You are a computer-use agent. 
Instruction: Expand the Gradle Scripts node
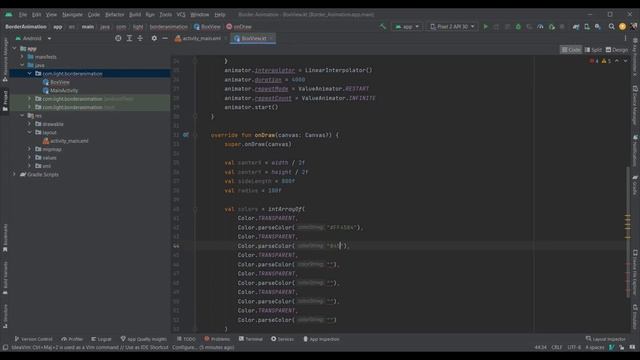pyautogui.click(x=14, y=174)
